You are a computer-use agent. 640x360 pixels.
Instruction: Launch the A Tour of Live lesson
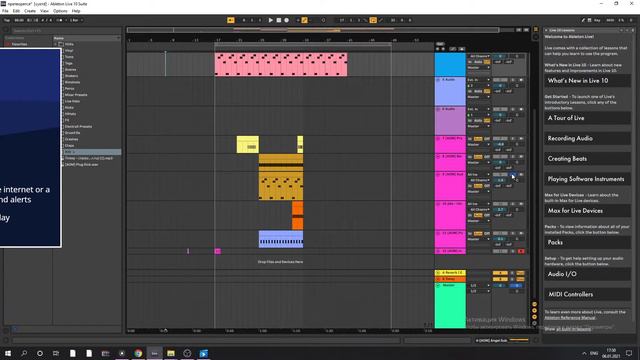[x=587, y=118]
